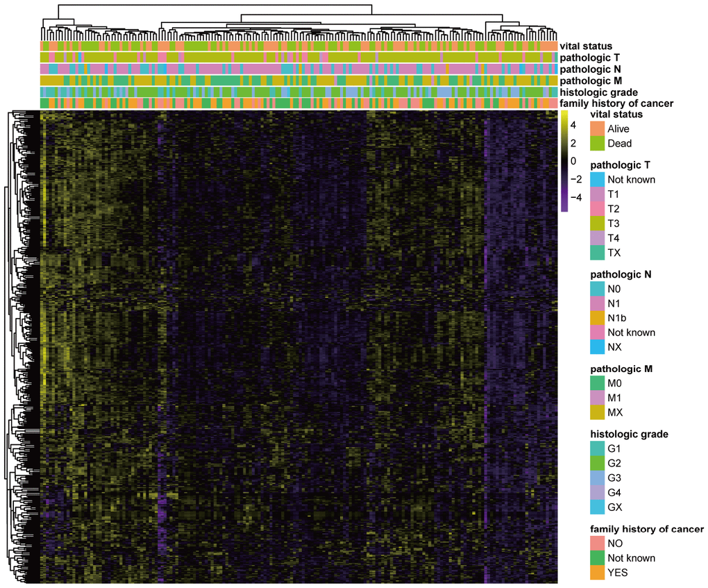Click the NX legend color box
Screen dimensions: 708x588
click(597, 346)
